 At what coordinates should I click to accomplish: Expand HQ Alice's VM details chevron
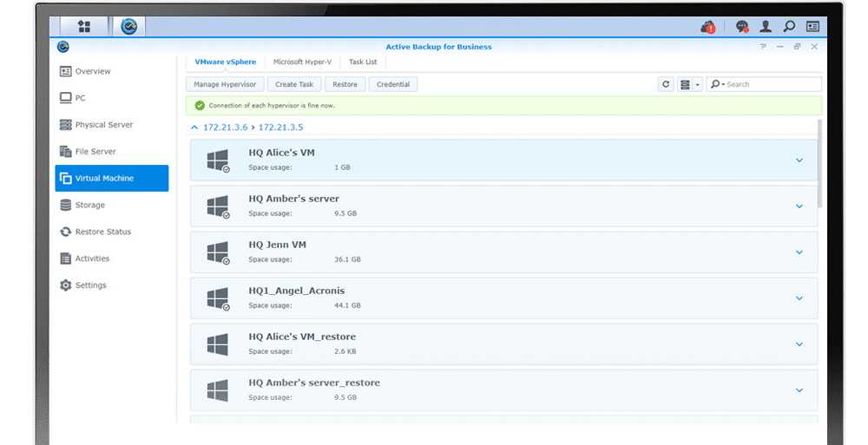(799, 160)
